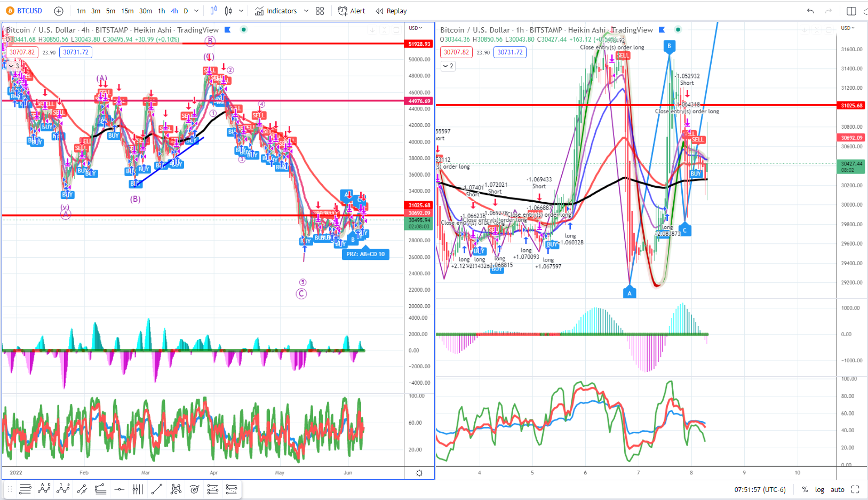This screenshot has height=500, width=868.
Task: Click the undo arrow icon
Action: click(810, 11)
